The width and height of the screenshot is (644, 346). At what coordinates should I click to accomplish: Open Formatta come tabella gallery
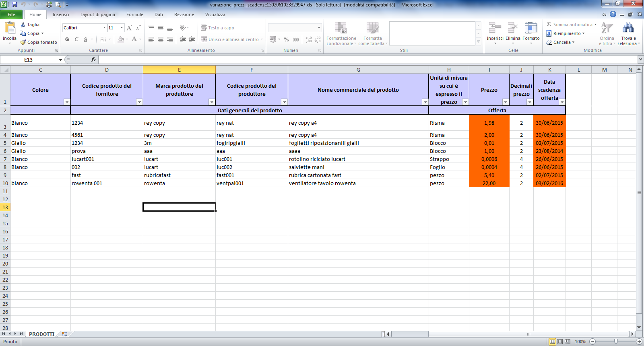(373, 34)
